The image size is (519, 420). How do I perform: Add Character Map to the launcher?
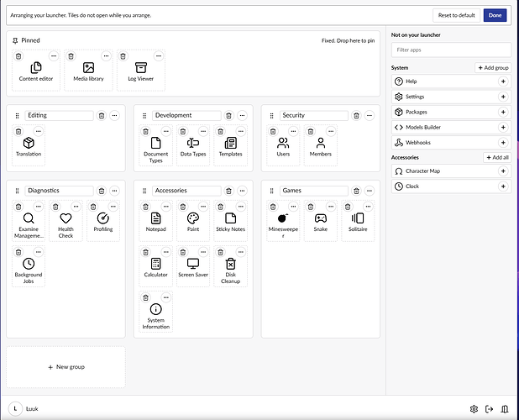tap(503, 171)
